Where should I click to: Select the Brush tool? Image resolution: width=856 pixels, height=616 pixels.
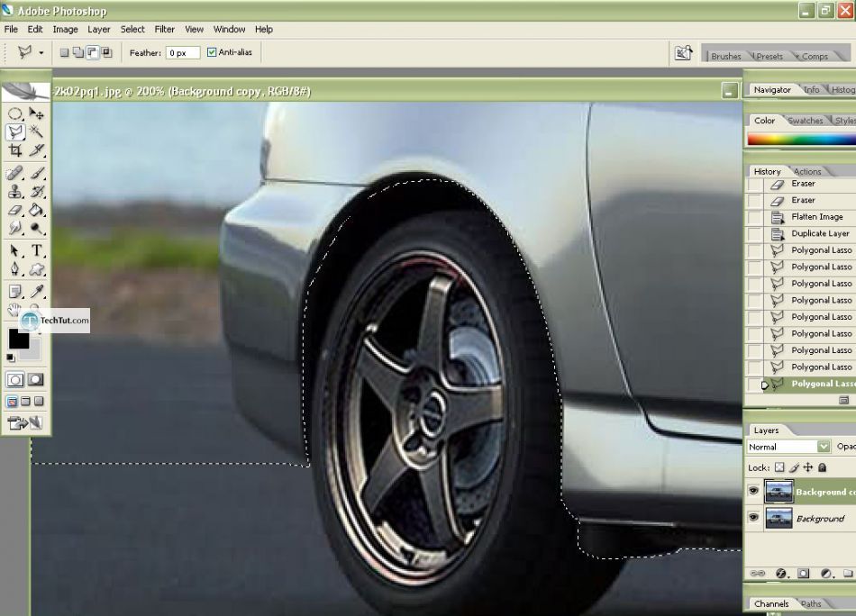click(x=36, y=174)
